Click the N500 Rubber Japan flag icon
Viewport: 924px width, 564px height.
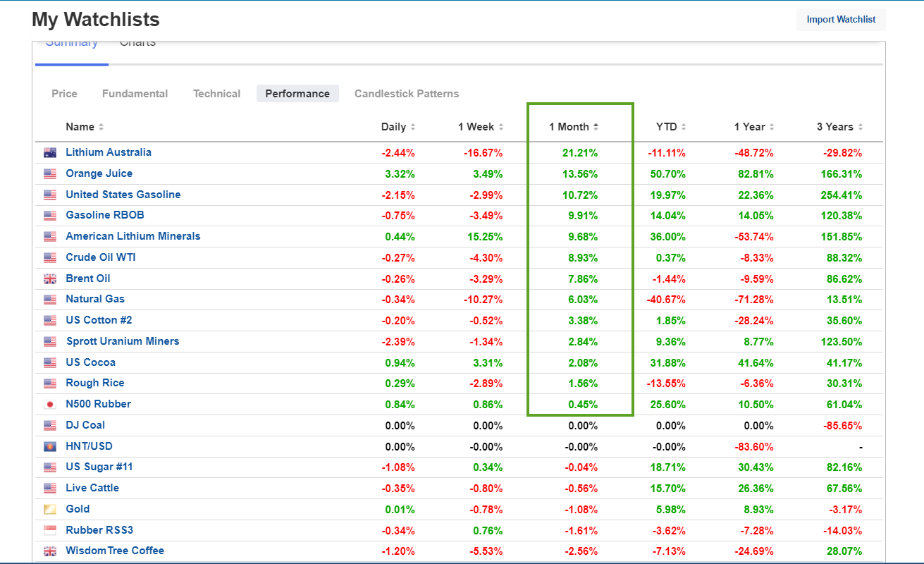click(x=50, y=405)
